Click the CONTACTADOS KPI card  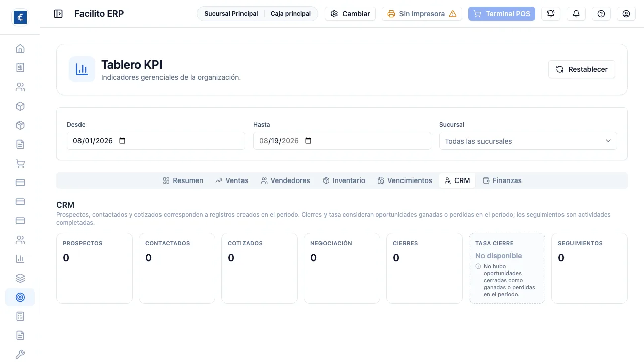click(177, 268)
